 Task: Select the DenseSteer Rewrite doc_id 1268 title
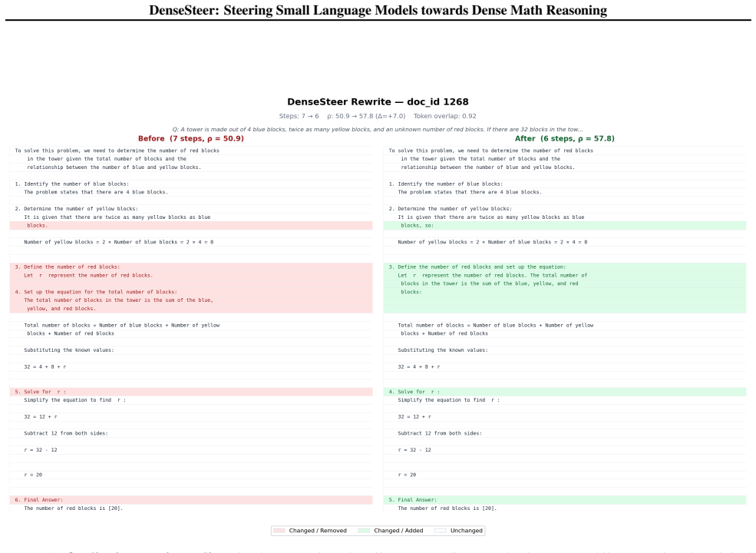coord(378,102)
